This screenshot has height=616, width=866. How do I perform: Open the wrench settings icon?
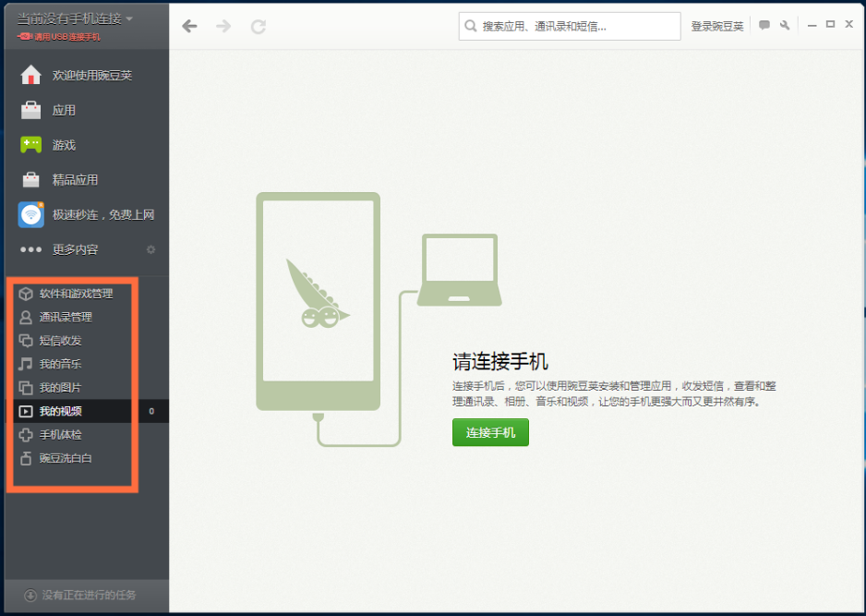(x=785, y=25)
